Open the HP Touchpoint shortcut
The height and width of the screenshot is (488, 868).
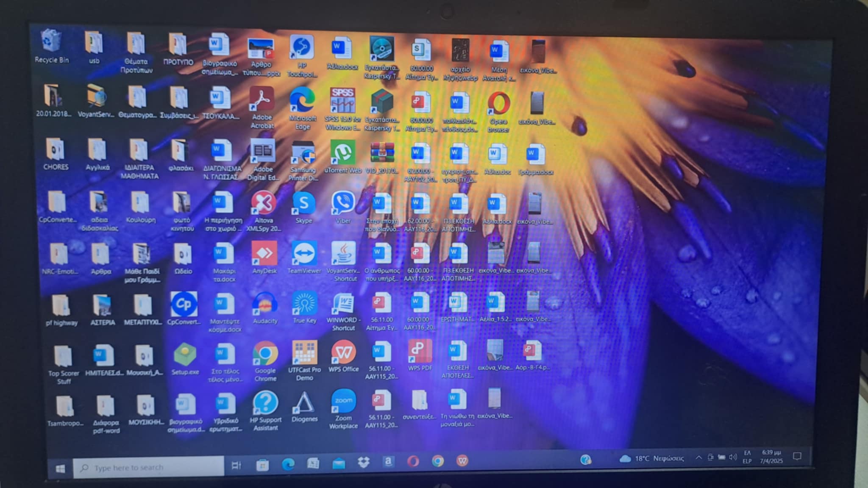[301, 56]
